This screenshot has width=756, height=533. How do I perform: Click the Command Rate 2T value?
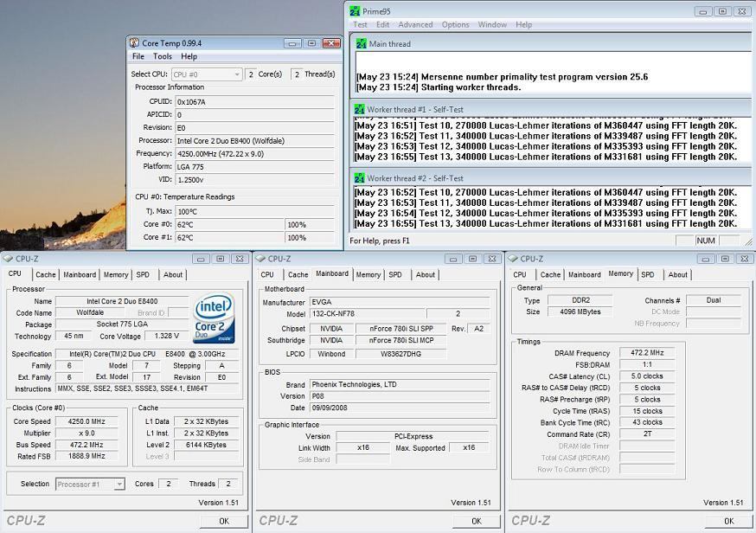pos(647,434)
